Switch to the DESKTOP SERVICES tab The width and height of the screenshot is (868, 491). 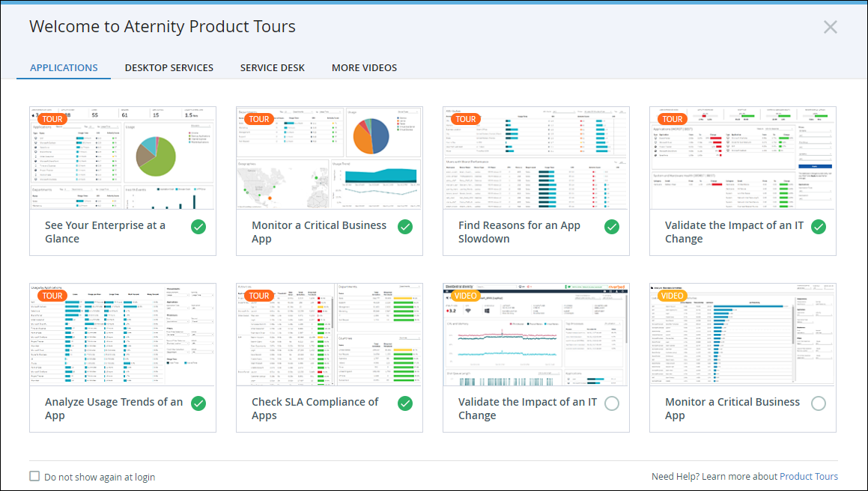169,67
